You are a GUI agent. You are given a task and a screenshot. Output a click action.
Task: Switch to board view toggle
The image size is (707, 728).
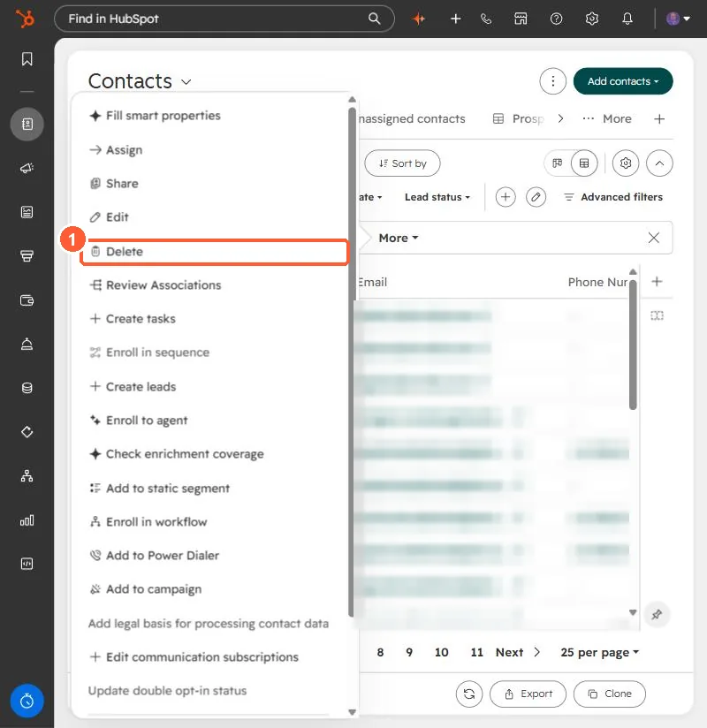click(x=557, y=163)
